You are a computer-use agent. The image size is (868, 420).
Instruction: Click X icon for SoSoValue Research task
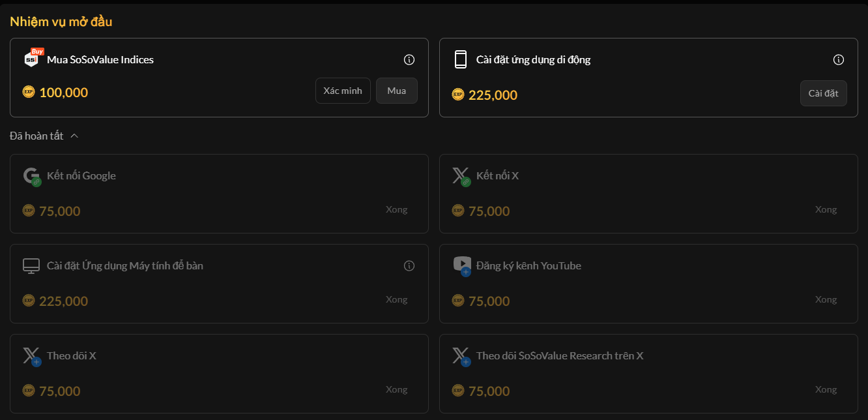pyautogui.click(x=461, y=356)
